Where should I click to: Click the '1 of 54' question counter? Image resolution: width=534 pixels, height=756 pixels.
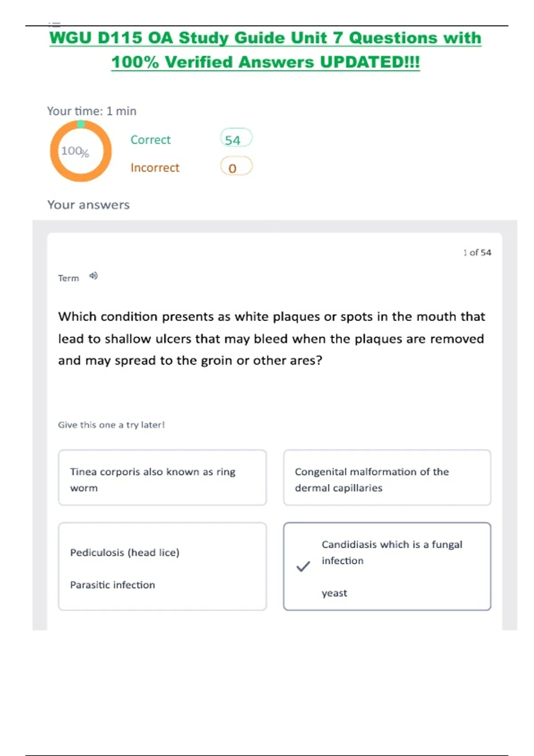[477, 253]
